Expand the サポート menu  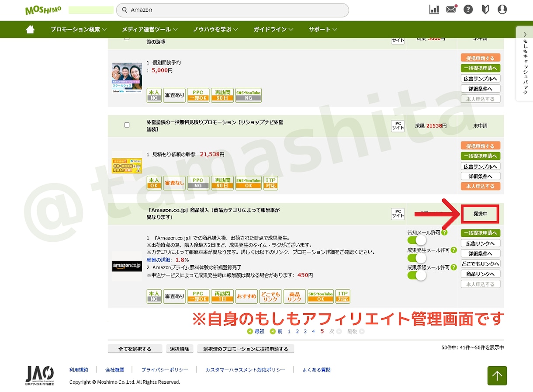[323, 29]
